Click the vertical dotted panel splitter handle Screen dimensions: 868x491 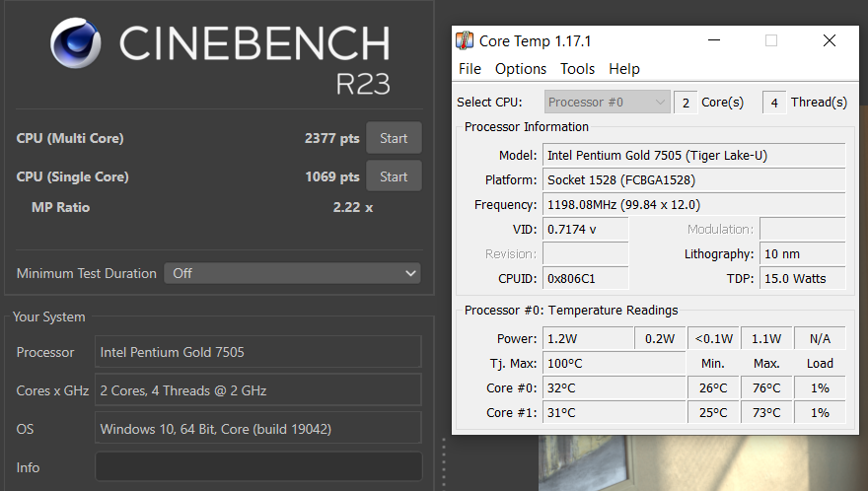[444, 463]
